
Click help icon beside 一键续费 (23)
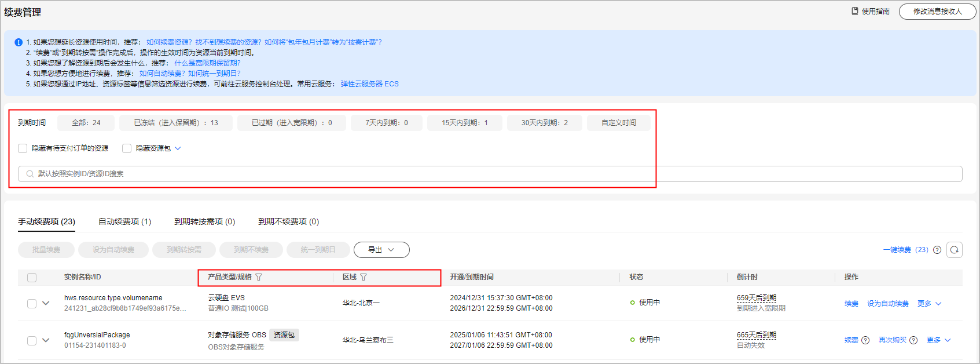click(x=937, y=250)
